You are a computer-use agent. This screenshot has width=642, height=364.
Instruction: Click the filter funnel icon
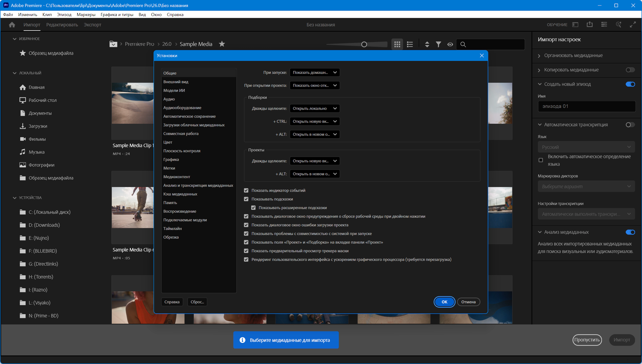[x=438, y=44]
